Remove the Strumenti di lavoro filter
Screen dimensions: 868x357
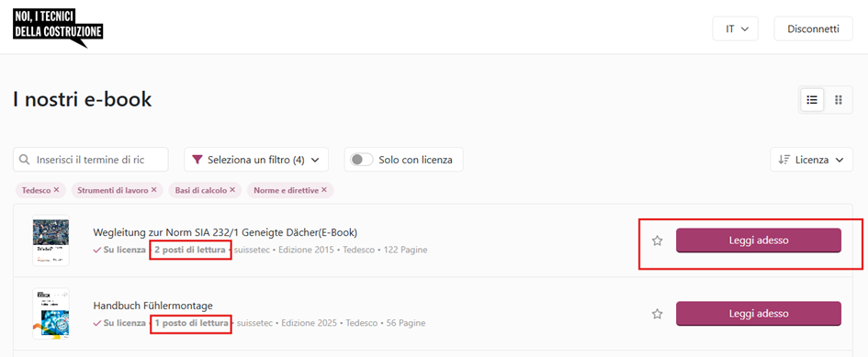coord(154,190)
